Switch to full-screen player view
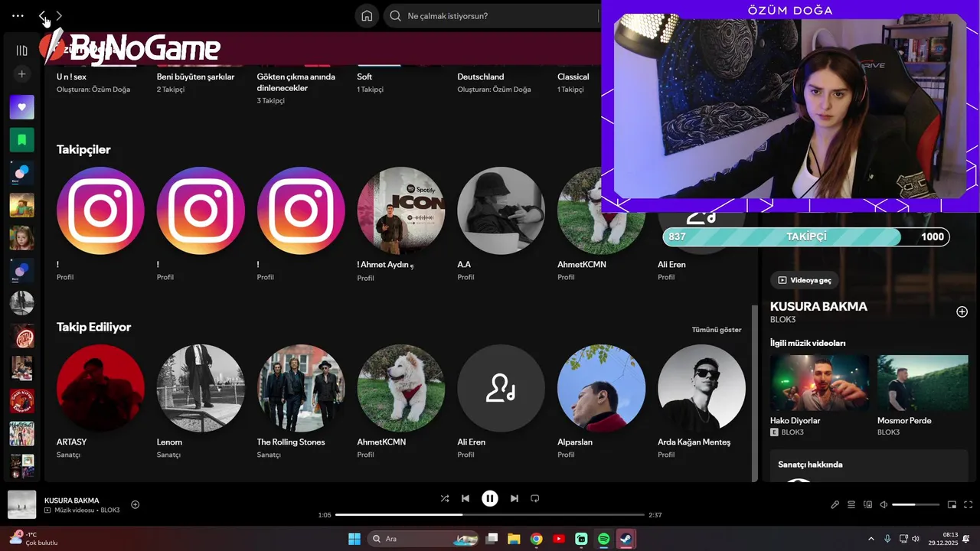Image resolution: width=980 pixels, height=551 pixels. click(x=969, y=504)
